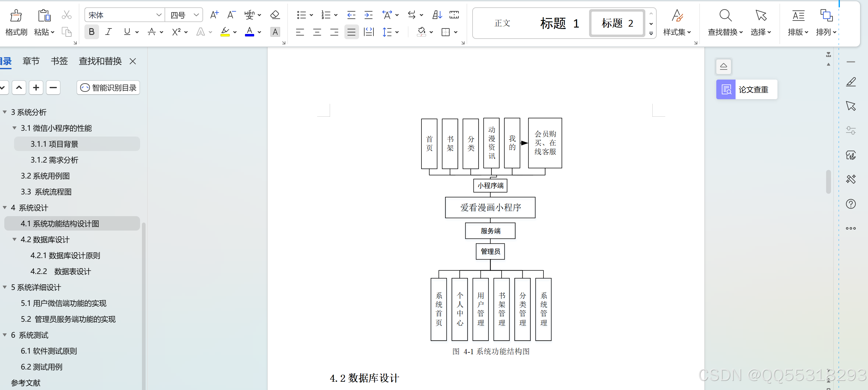Click the plus add heading button
The image size is (868, 390).
point(36,88)
